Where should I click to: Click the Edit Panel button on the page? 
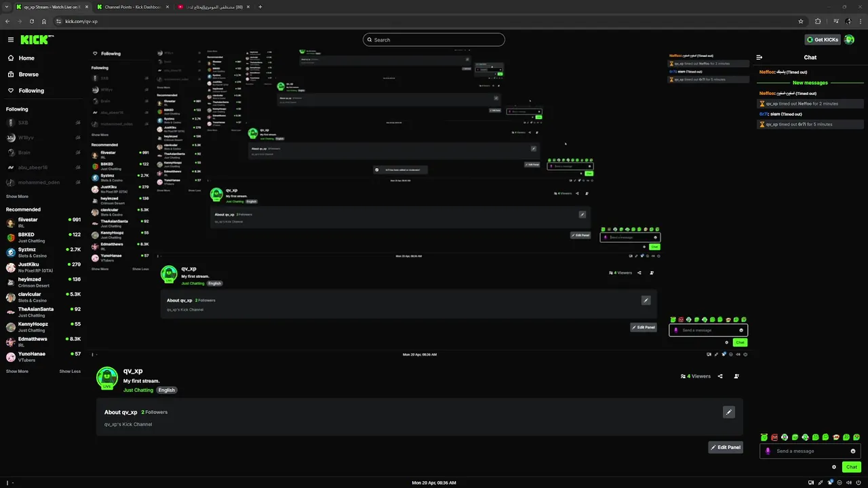726,447
